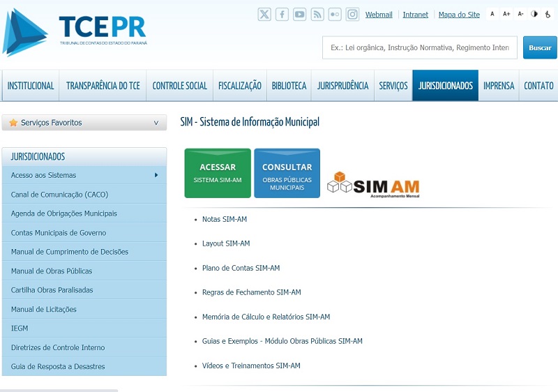Open the Serviços menu
Image resolution: width=558 pixels, height=392 pixels.
pos(393,86)
